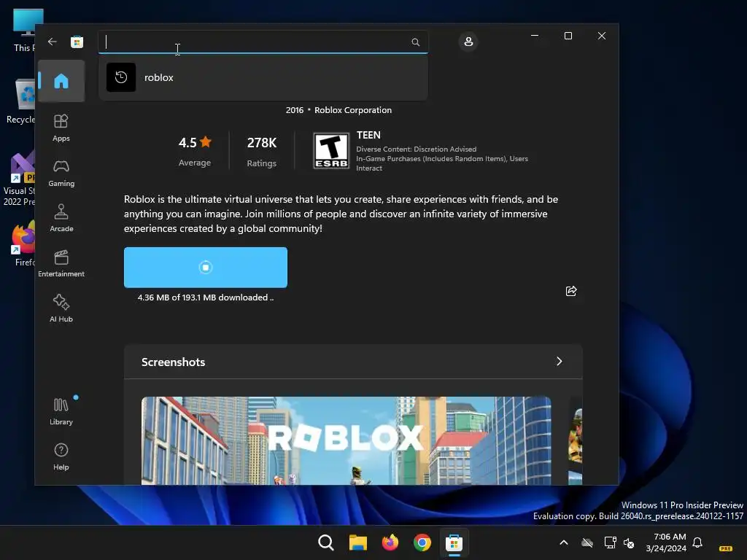
Task: Open Help in the sidebar
Action: click(x=61, y=456)
